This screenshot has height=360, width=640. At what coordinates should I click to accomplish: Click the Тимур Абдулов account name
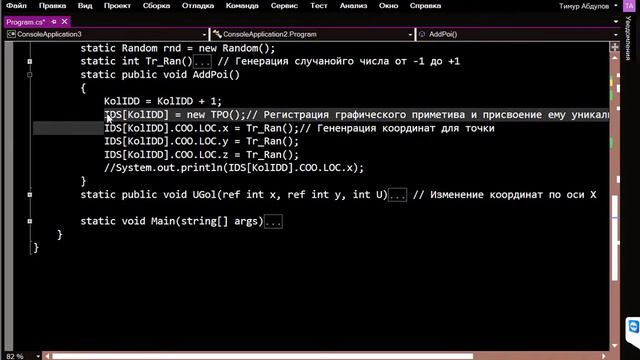pyautogui.click(x=584, y=6)
